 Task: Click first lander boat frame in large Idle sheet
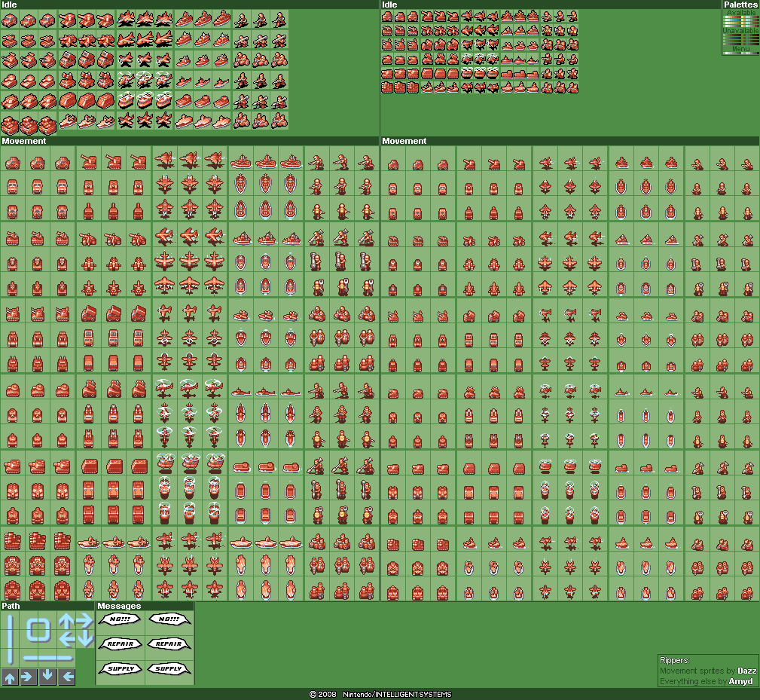tap(184, 101)
